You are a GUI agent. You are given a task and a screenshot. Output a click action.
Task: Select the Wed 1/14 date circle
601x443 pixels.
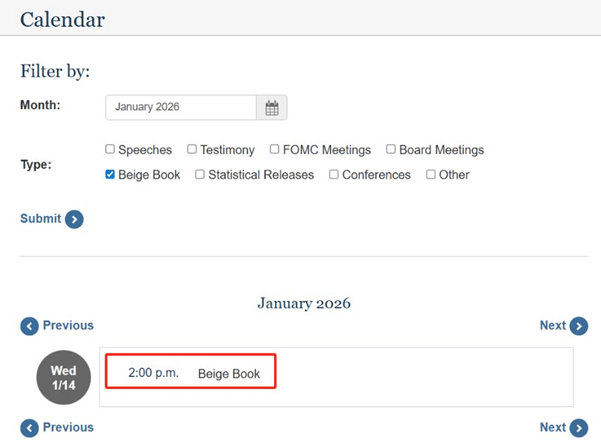coord(63,377)
